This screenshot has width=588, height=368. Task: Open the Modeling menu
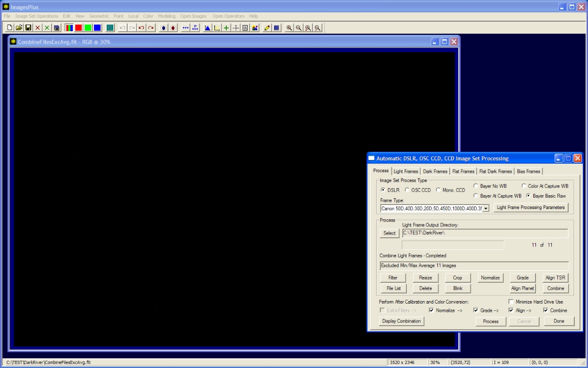[x=166, y=16]
